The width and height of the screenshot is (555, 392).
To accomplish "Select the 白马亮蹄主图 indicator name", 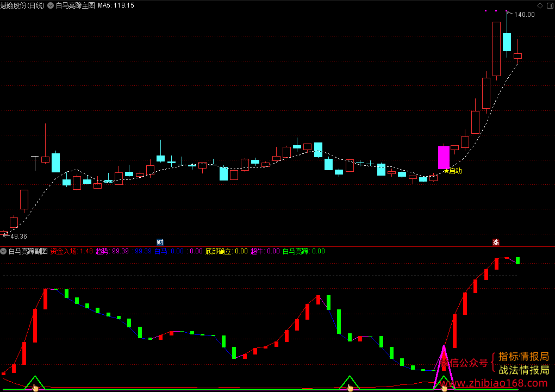I will [76, 5].
